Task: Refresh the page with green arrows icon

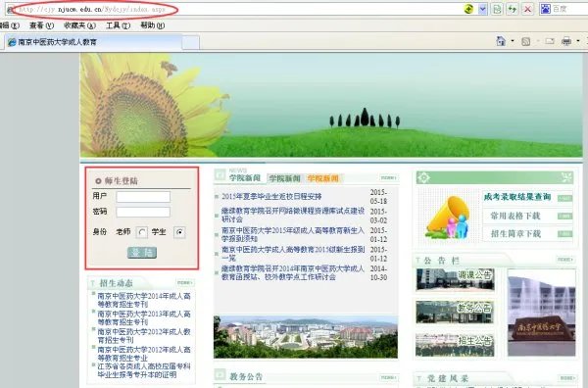Action: coord(513,9)
